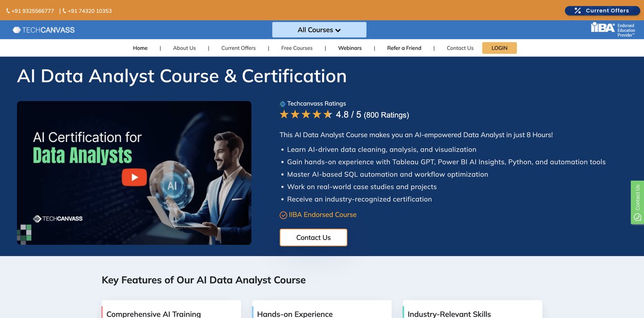The image size is (644, 318).
Task: Click the Techcanvass logo inside the video thumbnail
Action: (x=58, y=218)
